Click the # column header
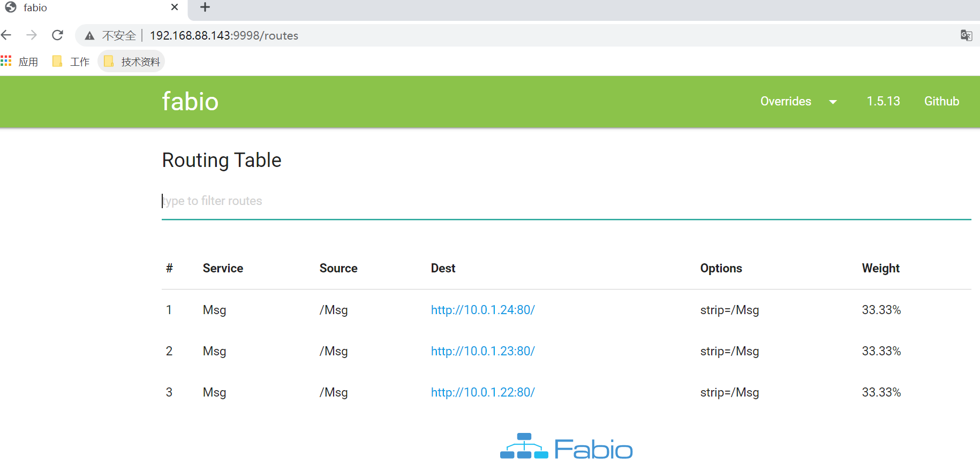Viewport: 980px width, 472px height. click(169, 268)
